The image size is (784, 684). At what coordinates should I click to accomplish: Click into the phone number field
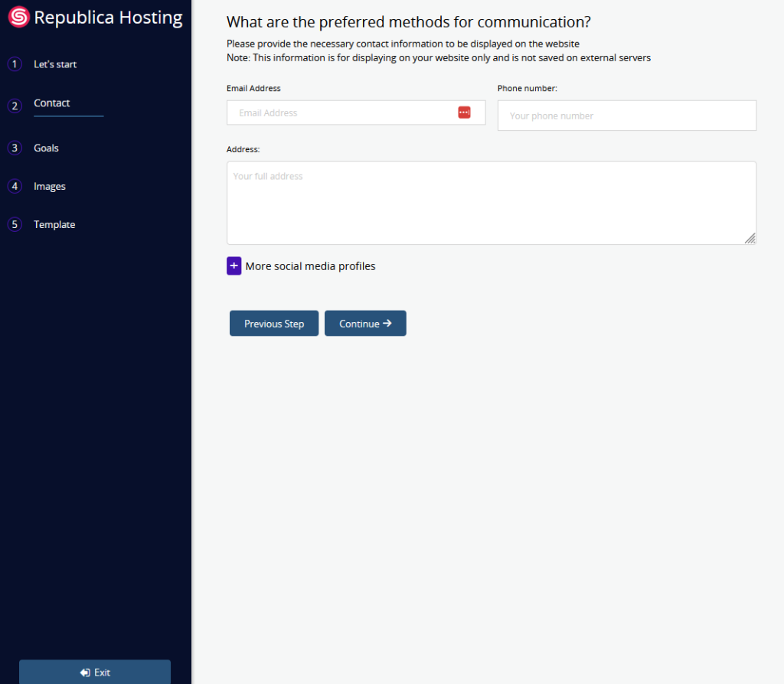(x=626, y=116)
